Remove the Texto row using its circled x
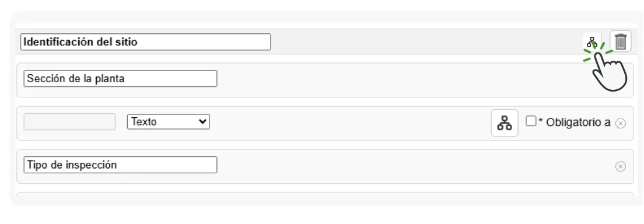Image resolution: width=644 pixels, height=224 pixels. [621, 123]
